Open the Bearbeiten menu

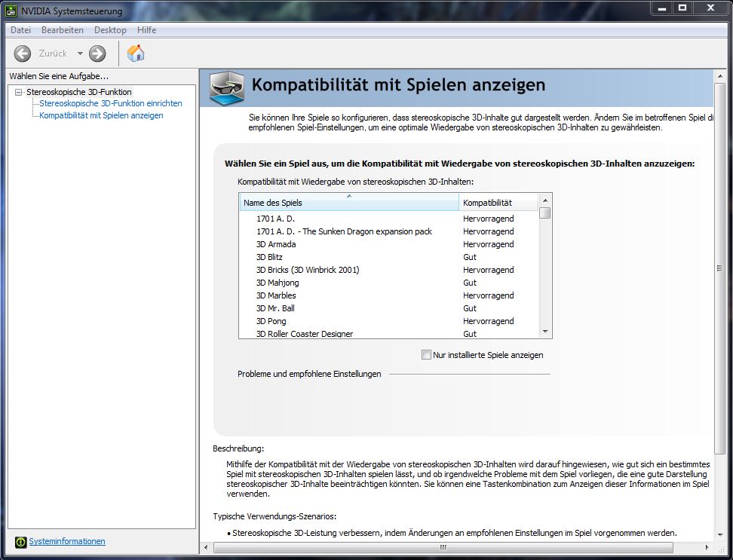click(x=62, y=30)
